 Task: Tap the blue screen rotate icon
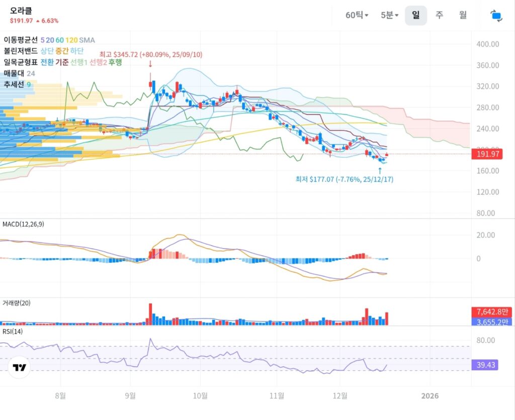tap(496, 16)
